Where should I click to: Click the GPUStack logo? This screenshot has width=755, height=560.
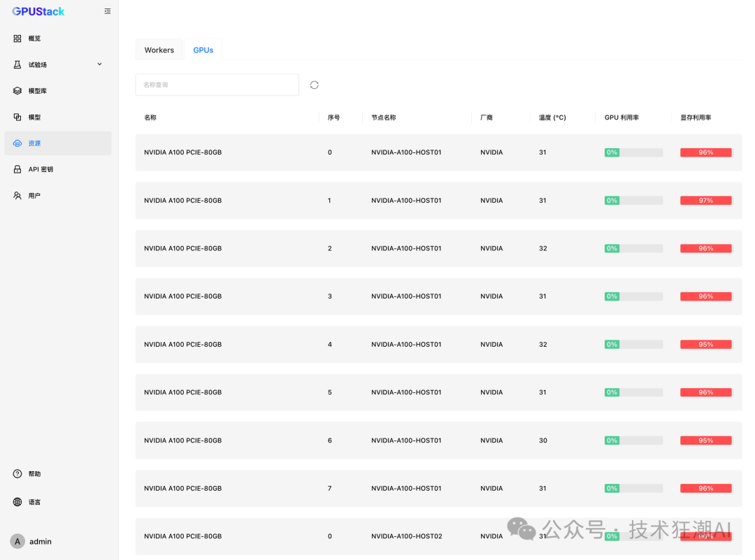click(38, 11)
